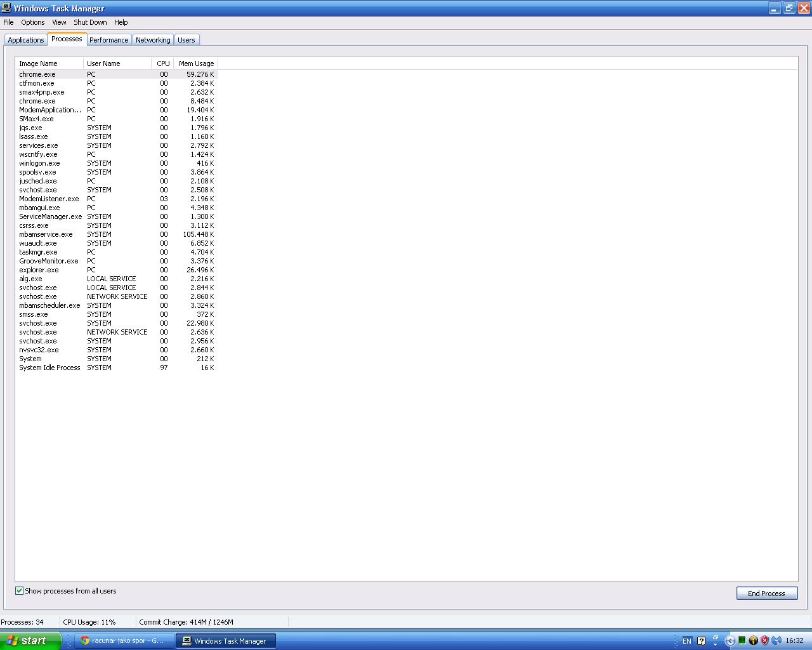
Task: Open the Help menu
Action: tap(121, 22)
